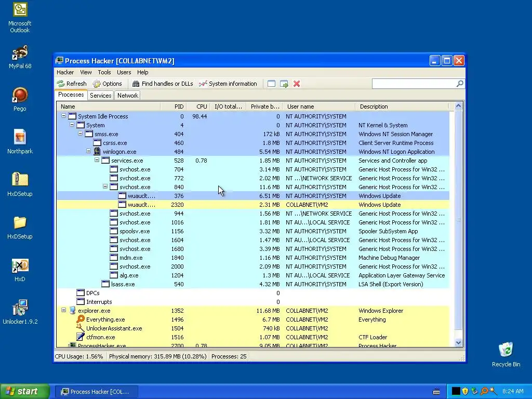This screenshot has width=532, height=399.
Task: Select the winlogon.exe process icon
Action: pos(97,151)
